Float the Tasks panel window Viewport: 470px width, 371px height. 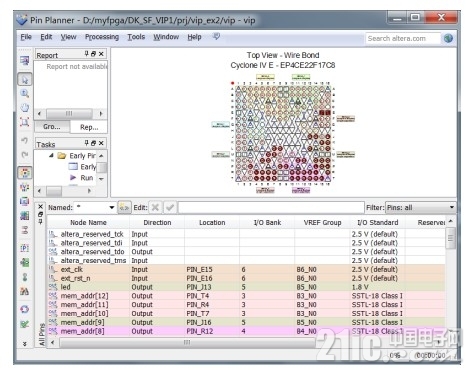click(x=94, y=143)
